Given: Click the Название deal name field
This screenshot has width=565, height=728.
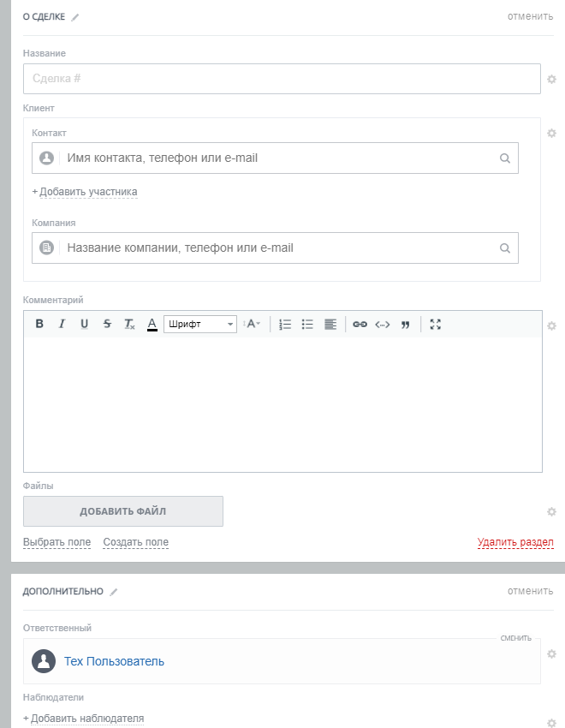Looking at the screenshot, I should click(x=282, y=79).
